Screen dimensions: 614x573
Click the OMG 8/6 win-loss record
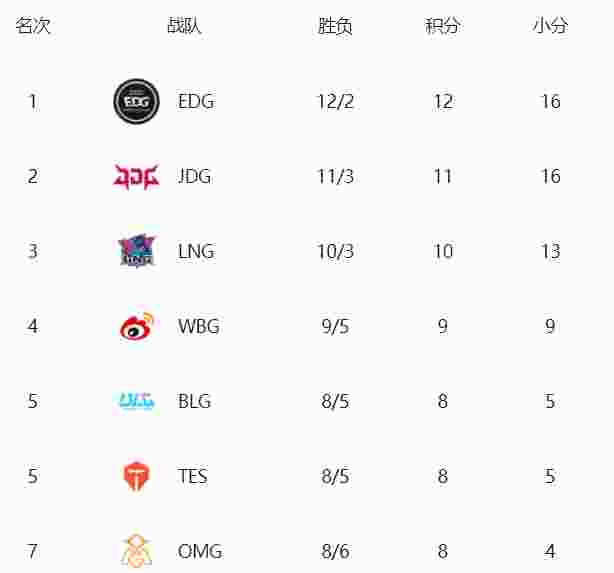335,551
